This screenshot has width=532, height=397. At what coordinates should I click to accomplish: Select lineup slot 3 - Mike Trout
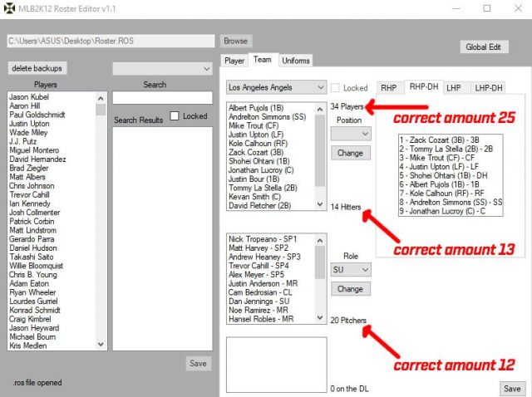click(451, 158)
